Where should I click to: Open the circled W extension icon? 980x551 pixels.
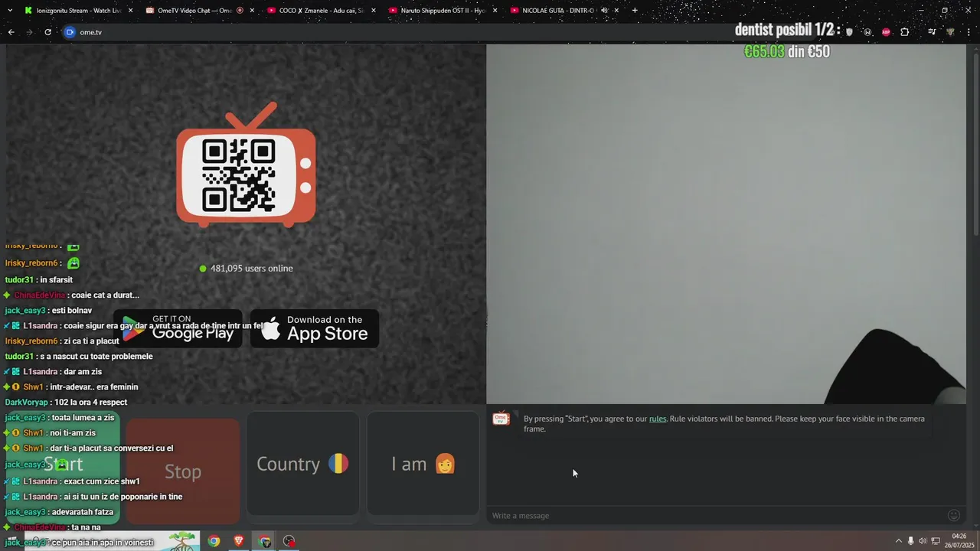(867, 32)
